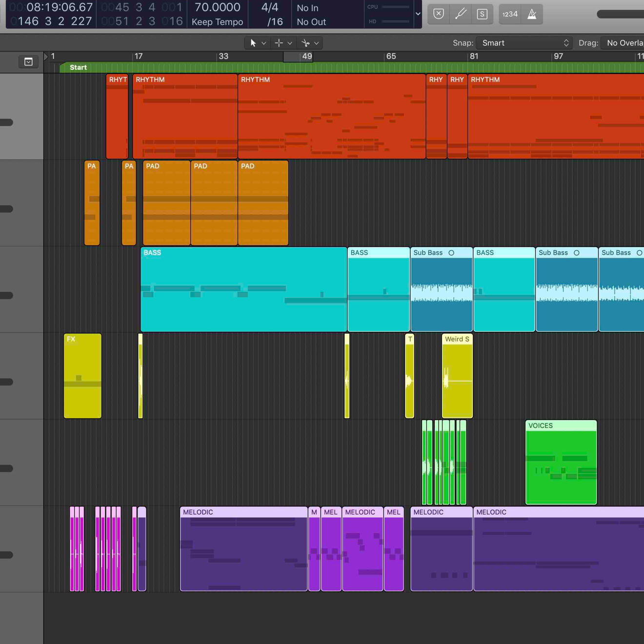Select the Pointer tool in the tool menu

(253, 43)
